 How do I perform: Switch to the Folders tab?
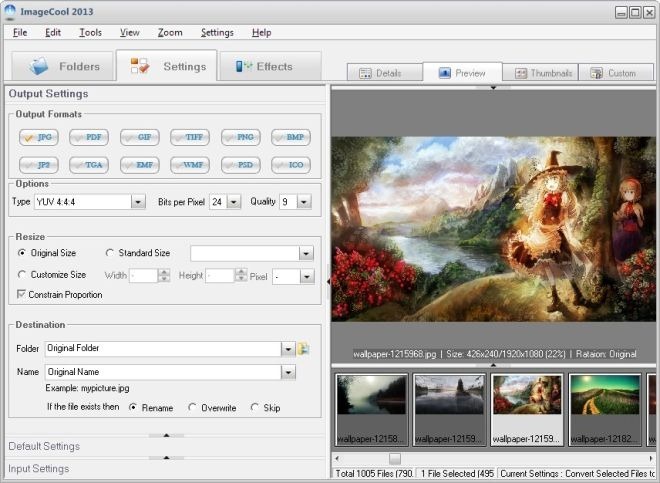click(62, 66)
